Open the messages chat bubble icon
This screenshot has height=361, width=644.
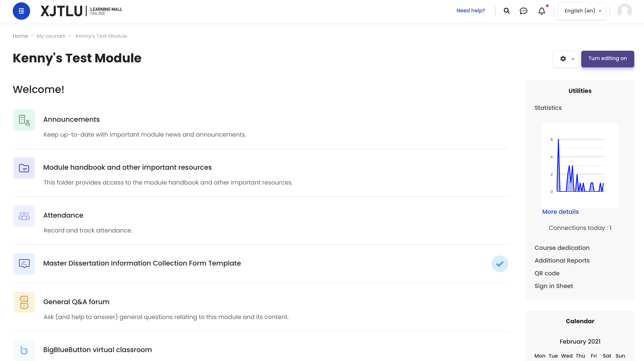(524, 11)
